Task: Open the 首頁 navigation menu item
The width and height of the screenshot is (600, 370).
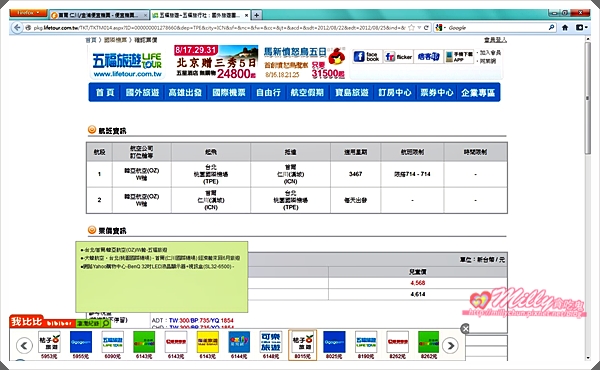Action: click(x=105, y=93)
